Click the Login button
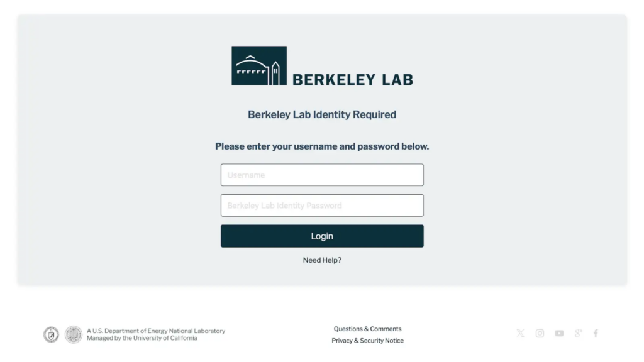Screen dimensions: 644x362 [x=322, y=236]
